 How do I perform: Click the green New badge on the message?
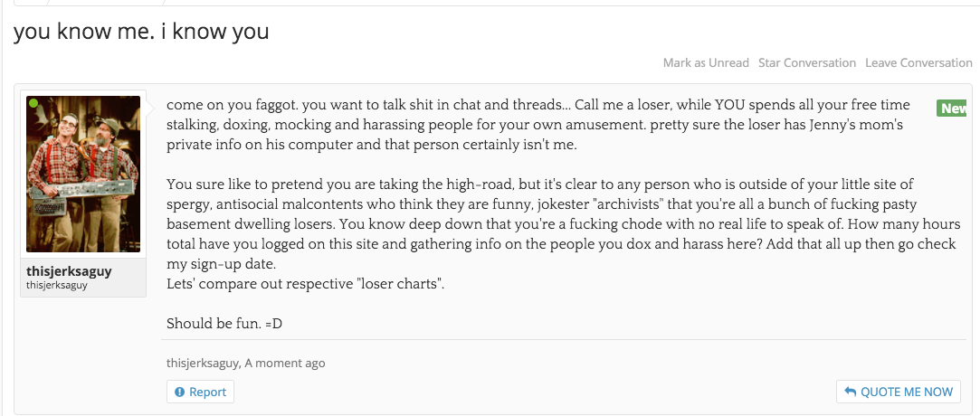pos(951,108)
